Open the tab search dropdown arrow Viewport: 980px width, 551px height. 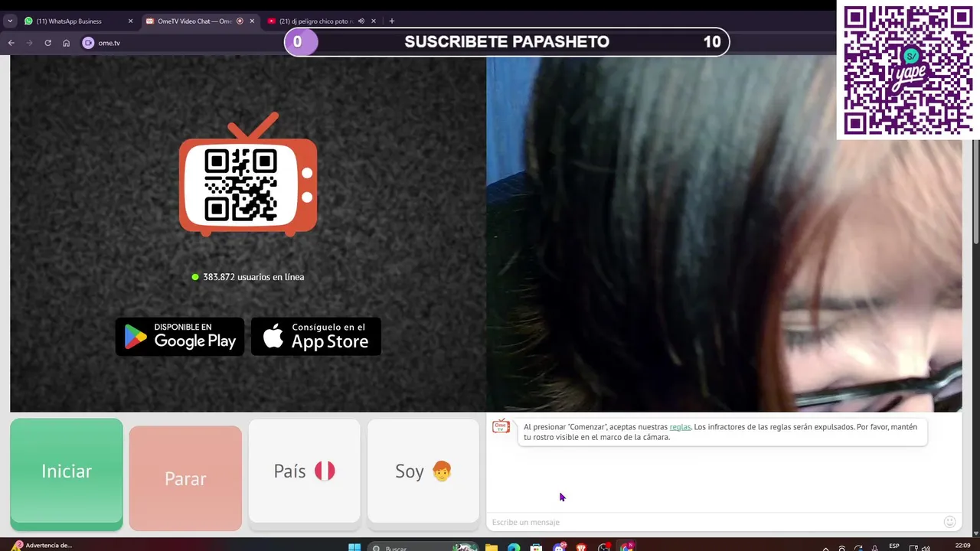[10, 21]
